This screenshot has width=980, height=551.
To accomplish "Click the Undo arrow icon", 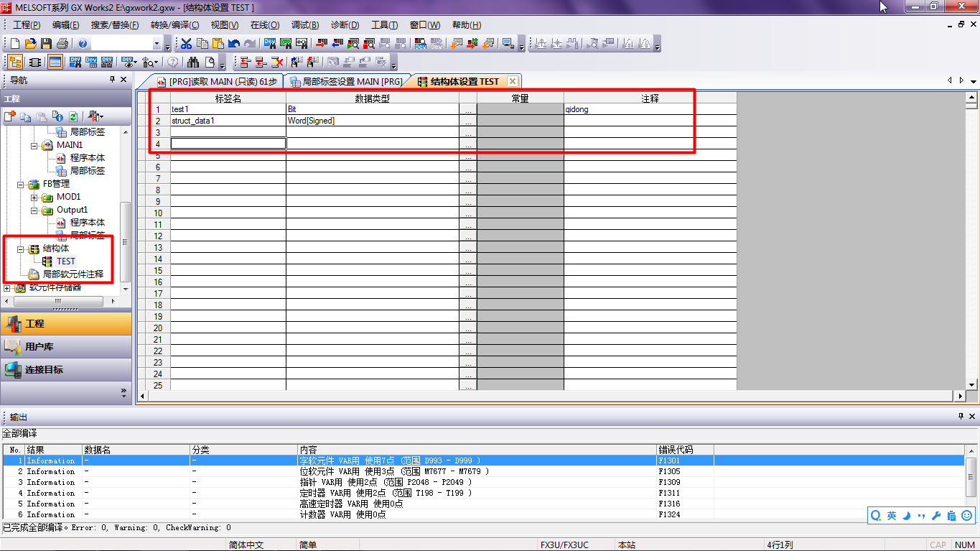I will pos(234,44).
